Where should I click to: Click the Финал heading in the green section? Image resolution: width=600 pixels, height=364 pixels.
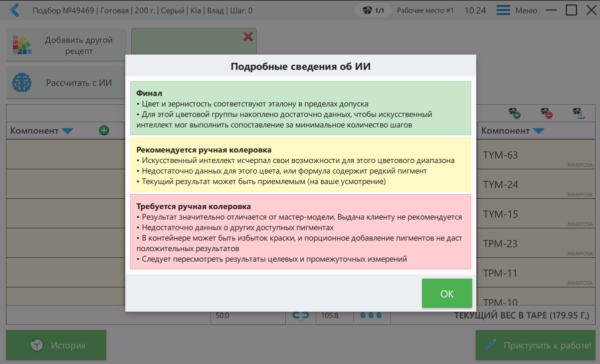[149, 93]
